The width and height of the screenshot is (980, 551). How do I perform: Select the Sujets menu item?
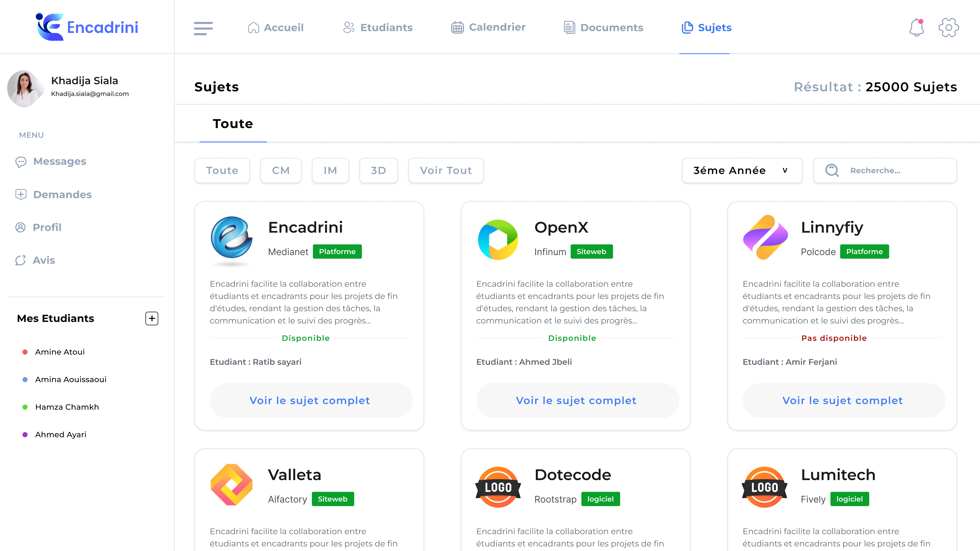(x=706, y=27)
